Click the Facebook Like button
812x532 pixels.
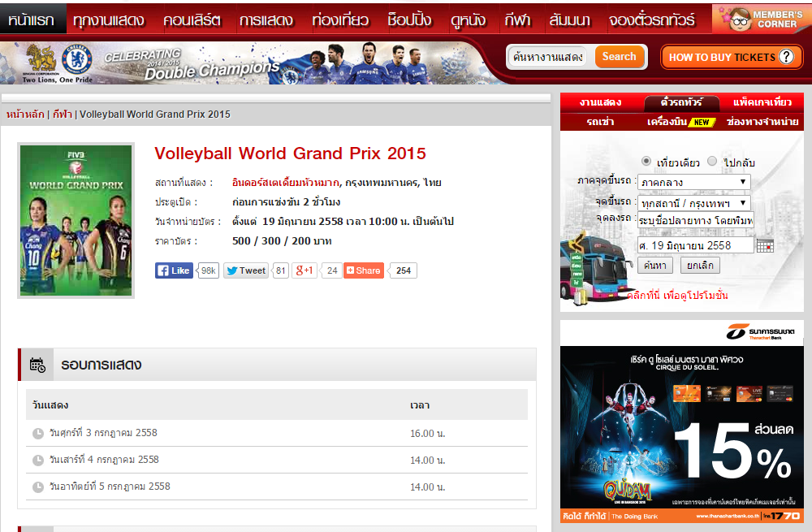pyautogui.click(x=174, y=270)
